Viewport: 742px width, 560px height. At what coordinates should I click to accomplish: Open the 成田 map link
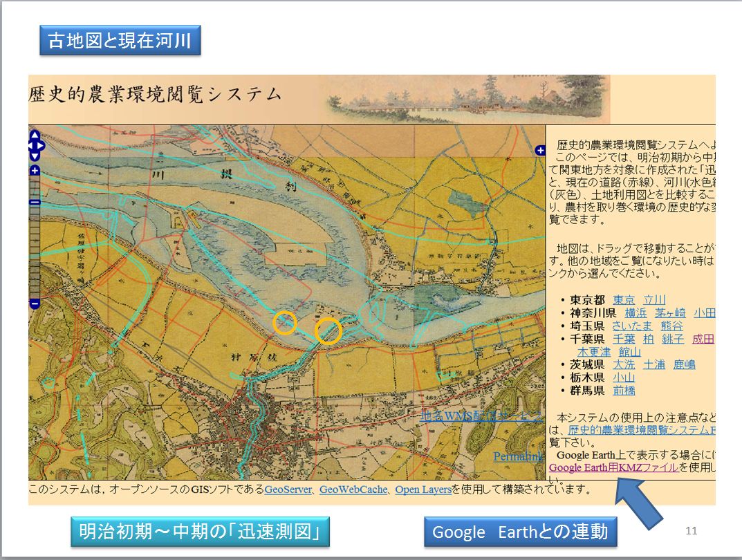[x=703, y=339]
